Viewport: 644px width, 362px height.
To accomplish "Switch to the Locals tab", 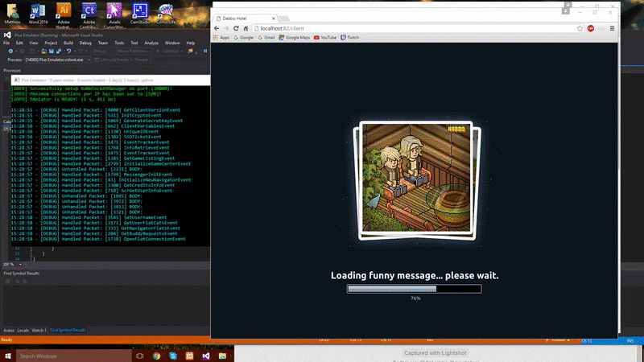I will point(23,331).
